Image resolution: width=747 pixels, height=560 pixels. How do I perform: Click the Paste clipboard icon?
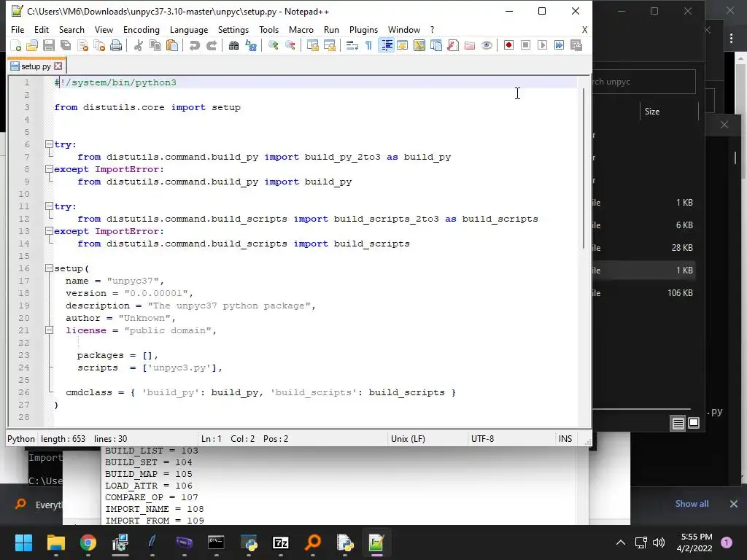click(172, 45)
